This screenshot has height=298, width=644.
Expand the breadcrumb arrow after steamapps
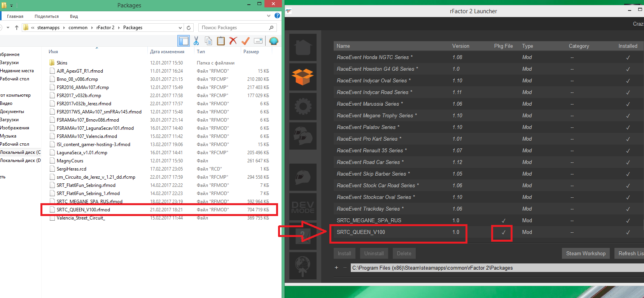[x=64, y=28]
